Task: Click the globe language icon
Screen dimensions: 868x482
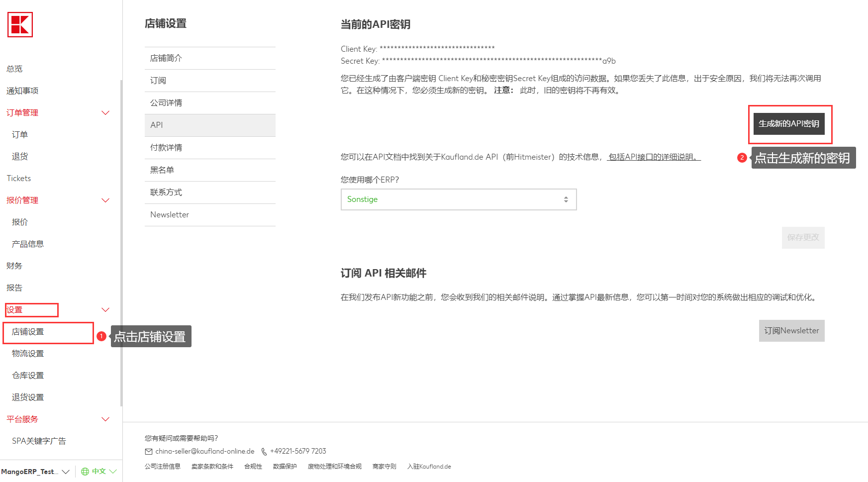Action: click(85, 472)
